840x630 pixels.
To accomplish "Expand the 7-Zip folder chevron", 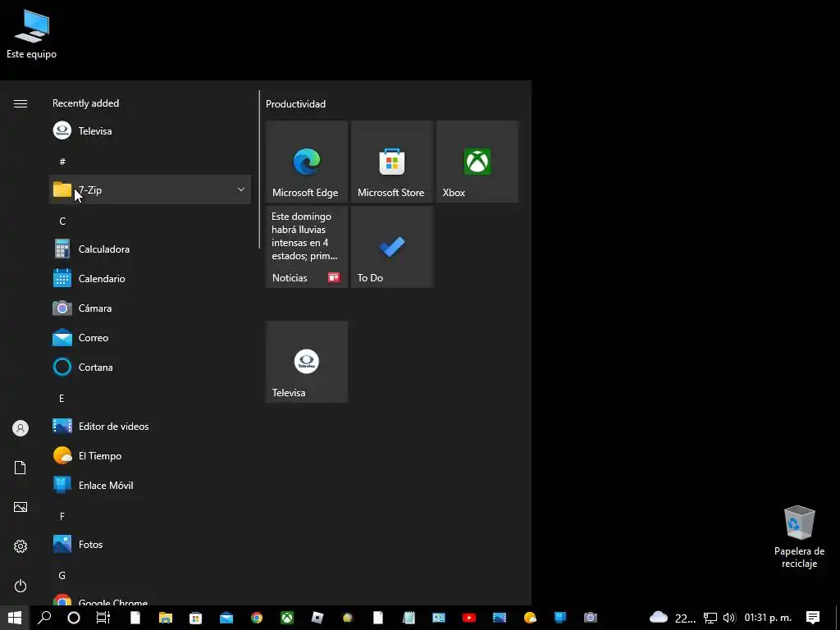I will pos(241,189).
